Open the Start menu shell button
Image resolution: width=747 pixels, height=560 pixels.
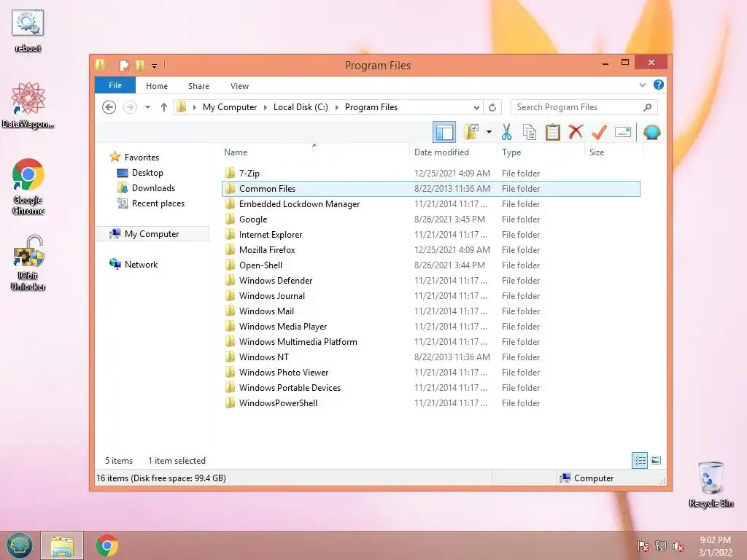coord(20,545)
